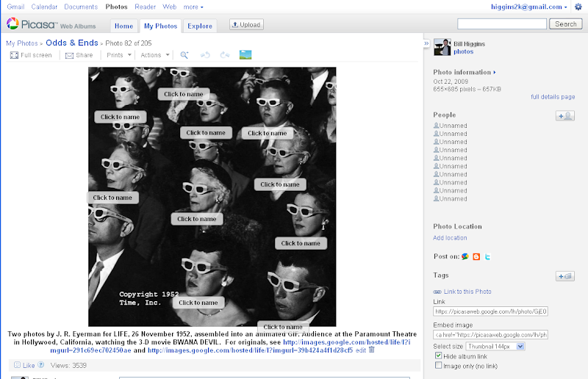Screen dimensions: 588x379
Task: Click the Embed image code field
Action: 490,334
